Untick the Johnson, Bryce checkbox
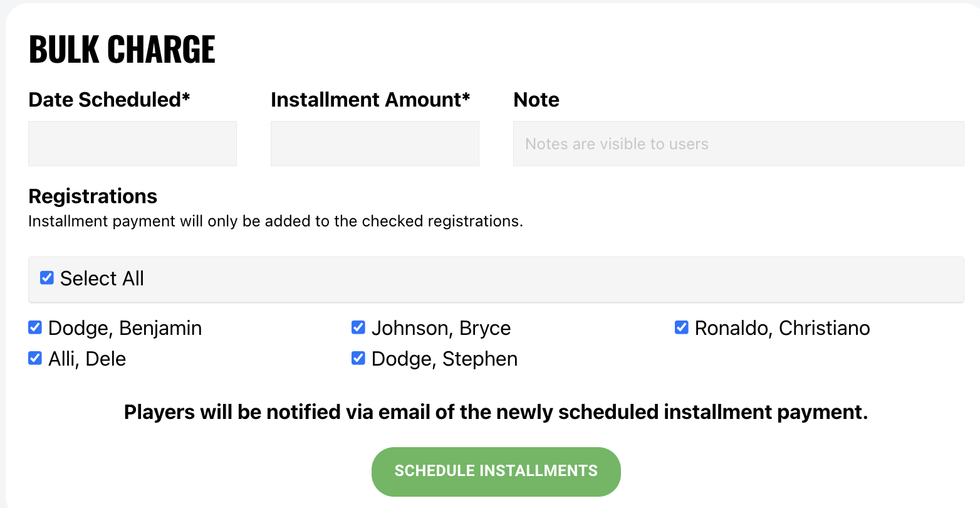The height and width of the screenshot is (508, 980). pos(358,327)
